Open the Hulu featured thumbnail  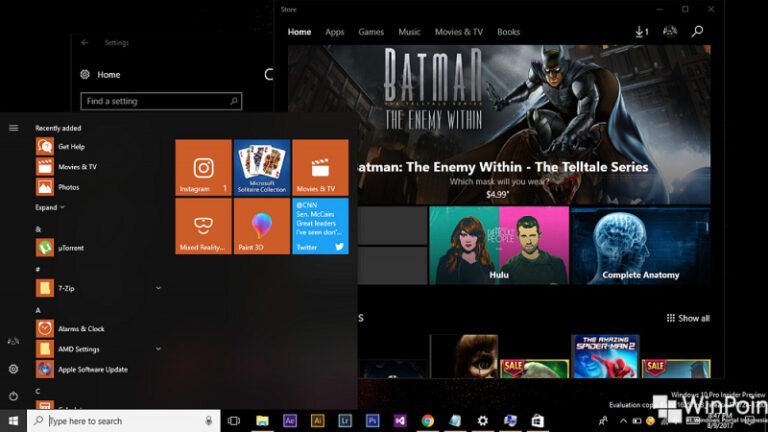pos(498,245)
